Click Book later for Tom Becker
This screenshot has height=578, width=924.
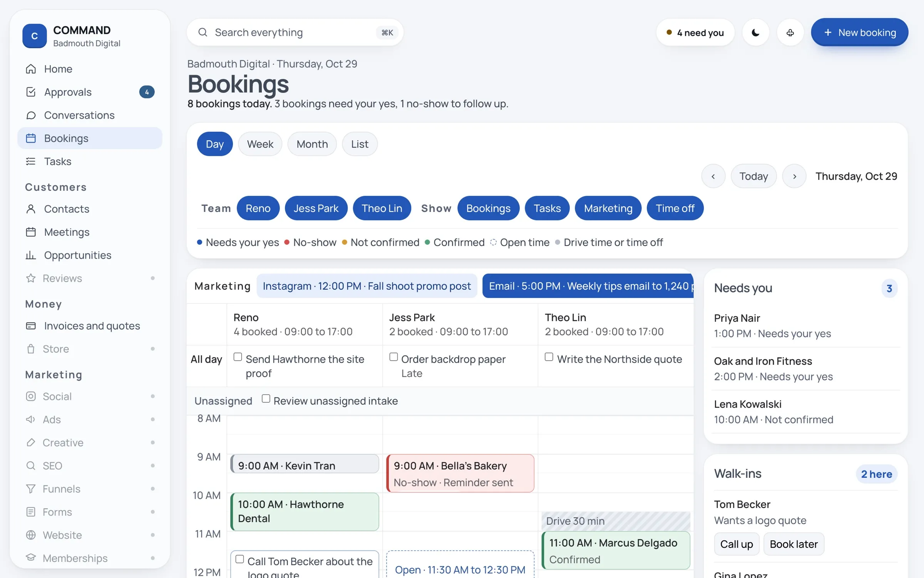793,544
